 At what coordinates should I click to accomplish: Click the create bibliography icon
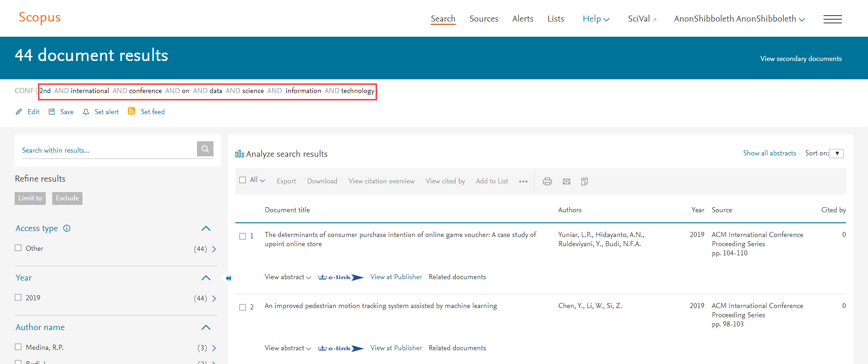click(x=584, y=182)
